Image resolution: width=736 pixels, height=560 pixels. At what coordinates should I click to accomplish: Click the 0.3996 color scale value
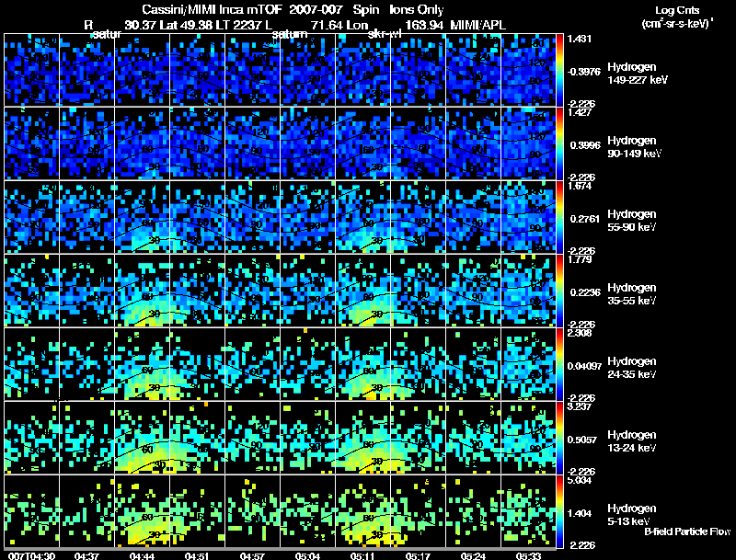tap(585, 145)
